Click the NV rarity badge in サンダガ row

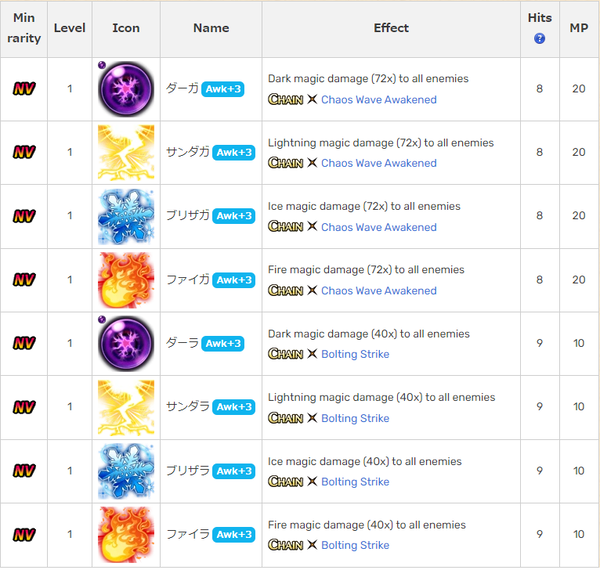click(24, 152)
